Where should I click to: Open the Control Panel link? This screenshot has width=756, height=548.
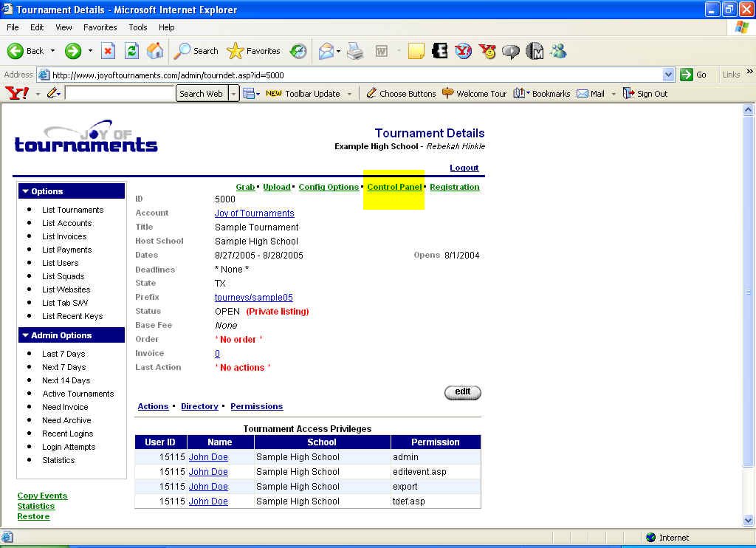(394, 187)
